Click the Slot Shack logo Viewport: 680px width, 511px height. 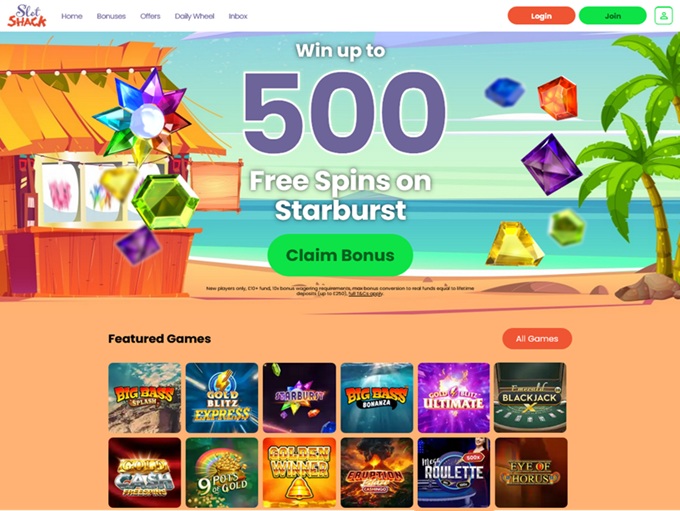click(x=27, y=16)
